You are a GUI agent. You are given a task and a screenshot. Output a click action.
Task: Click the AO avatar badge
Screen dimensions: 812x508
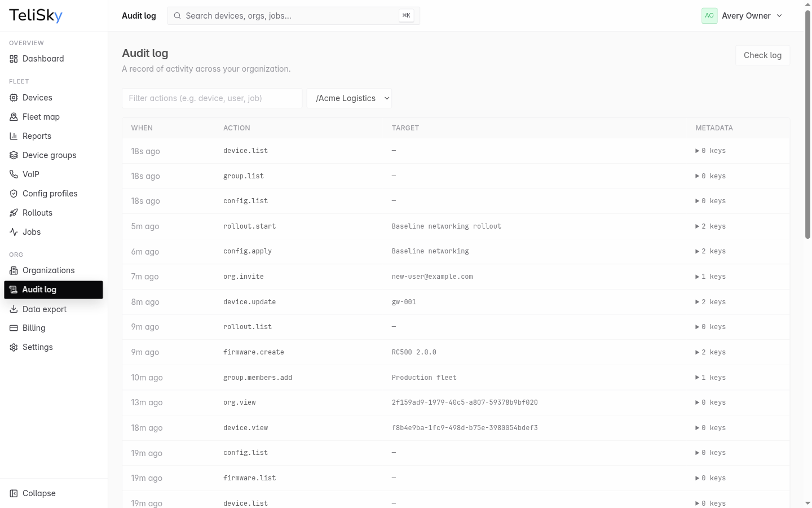pyautogui.click(x=709, y=16)
